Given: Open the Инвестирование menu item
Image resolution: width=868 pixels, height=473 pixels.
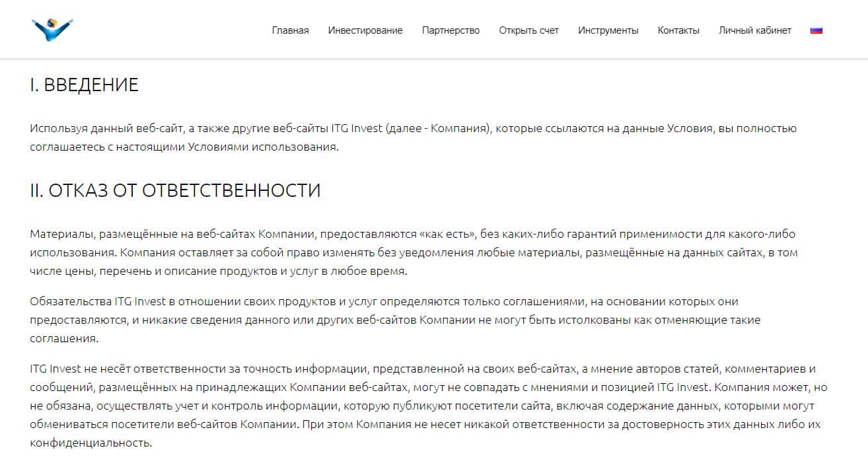Looking at the screenshot, I should [x=365, y=30].
